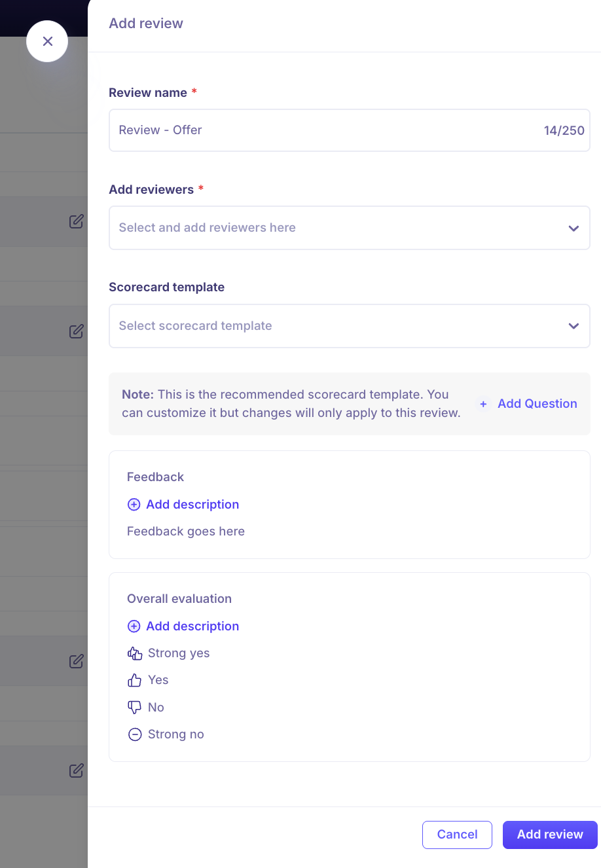This screenshot has height=868, width=601.
Task: Expand the Add reviewers dropdown chevron
Action: (x=574, y=228)
